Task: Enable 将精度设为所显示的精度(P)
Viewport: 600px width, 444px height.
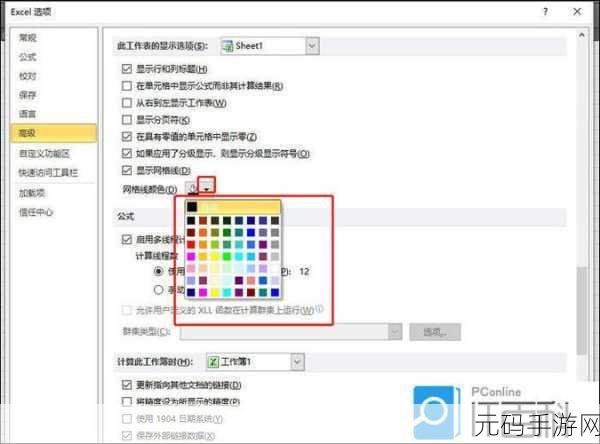Action: 127,402
